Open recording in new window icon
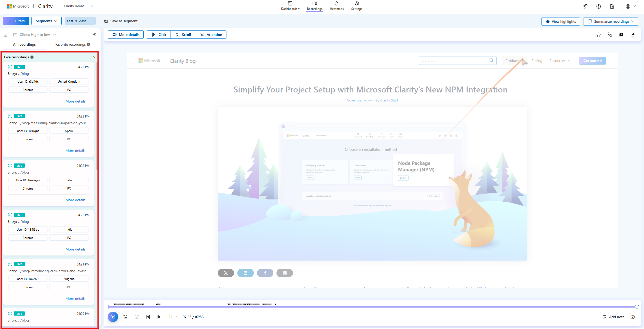 pos(621,35)
